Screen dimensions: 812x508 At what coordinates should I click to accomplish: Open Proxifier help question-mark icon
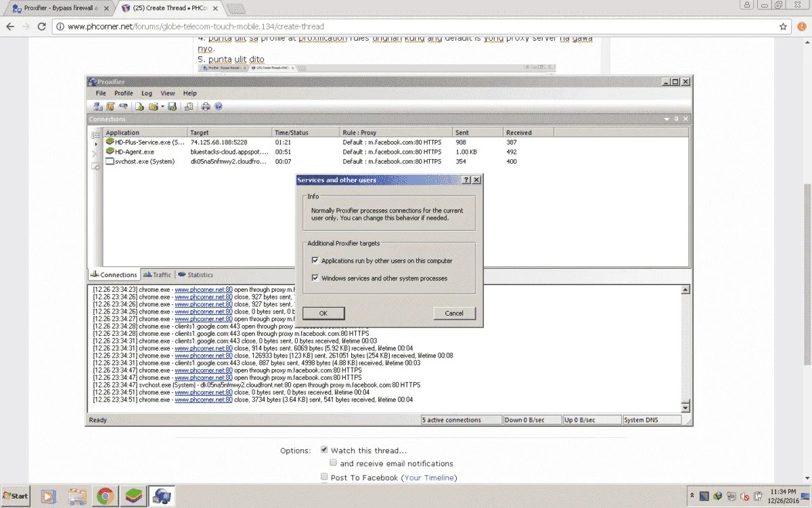tap(218, 106)
